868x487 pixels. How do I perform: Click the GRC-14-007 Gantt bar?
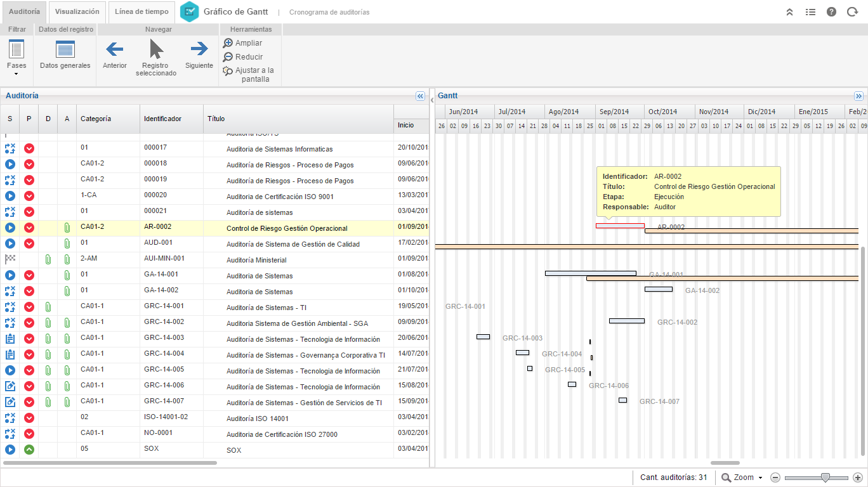tap(622, 400)
